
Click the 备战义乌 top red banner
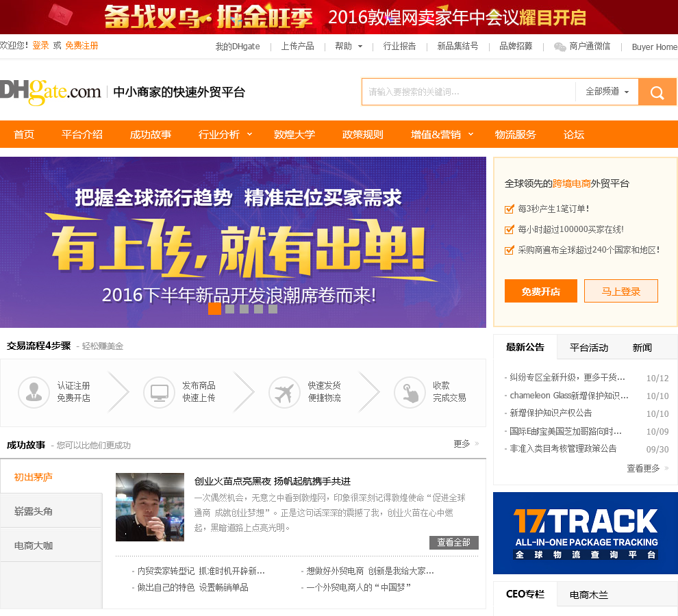339,17
